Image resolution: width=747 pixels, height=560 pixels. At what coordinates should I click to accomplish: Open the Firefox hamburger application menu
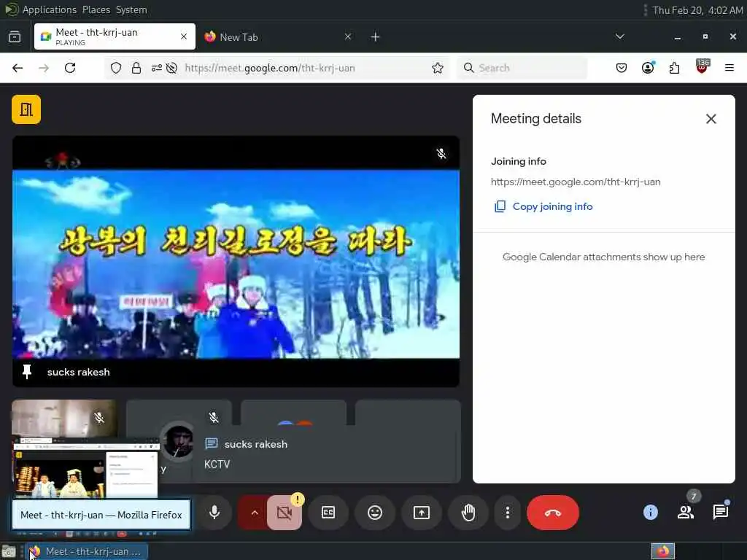pyautogui.click(x=729, y=68)
